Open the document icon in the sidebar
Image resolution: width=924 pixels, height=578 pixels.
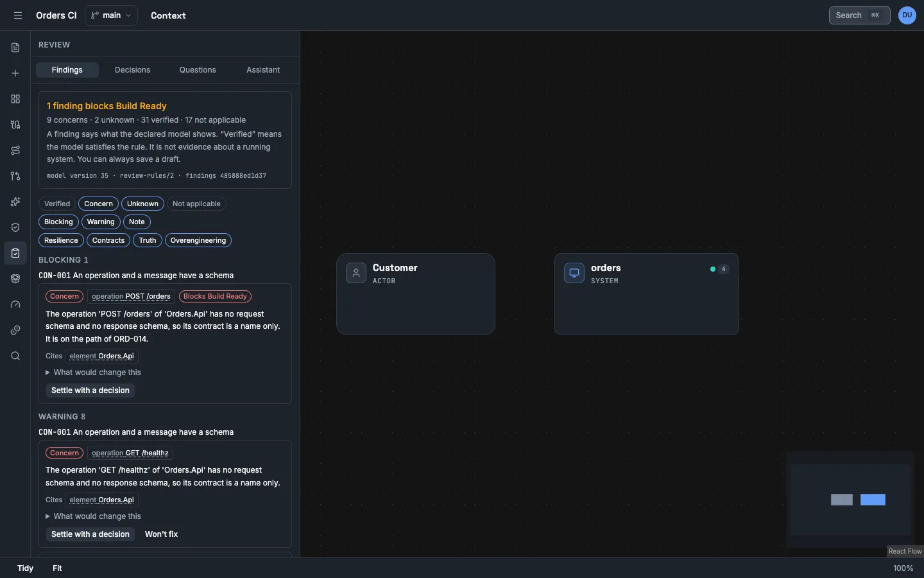[x=15, y=48]
